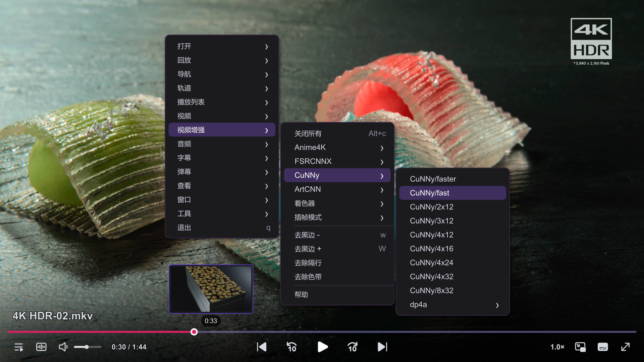Skip forward 10 seconds
644x362 pixels.
click(x=353, y=347)
